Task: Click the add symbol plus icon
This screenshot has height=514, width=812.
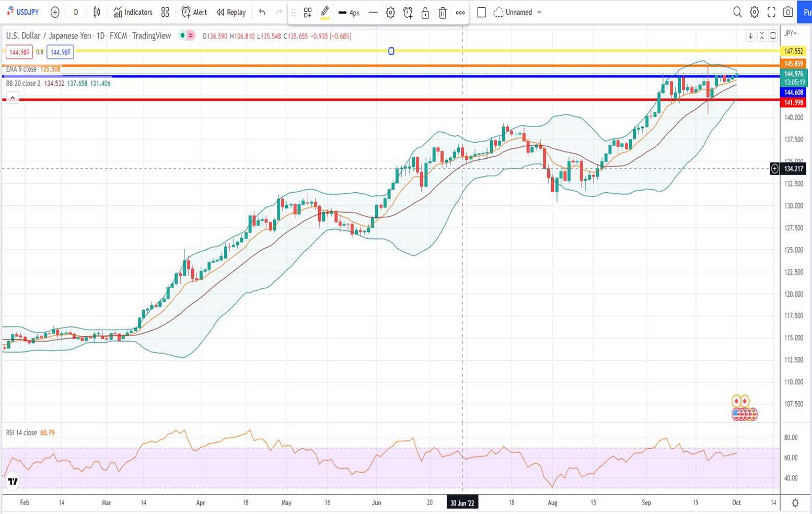Action: 55,12
